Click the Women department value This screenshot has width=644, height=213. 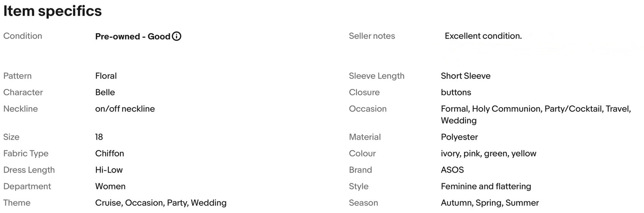coord(110,186)
